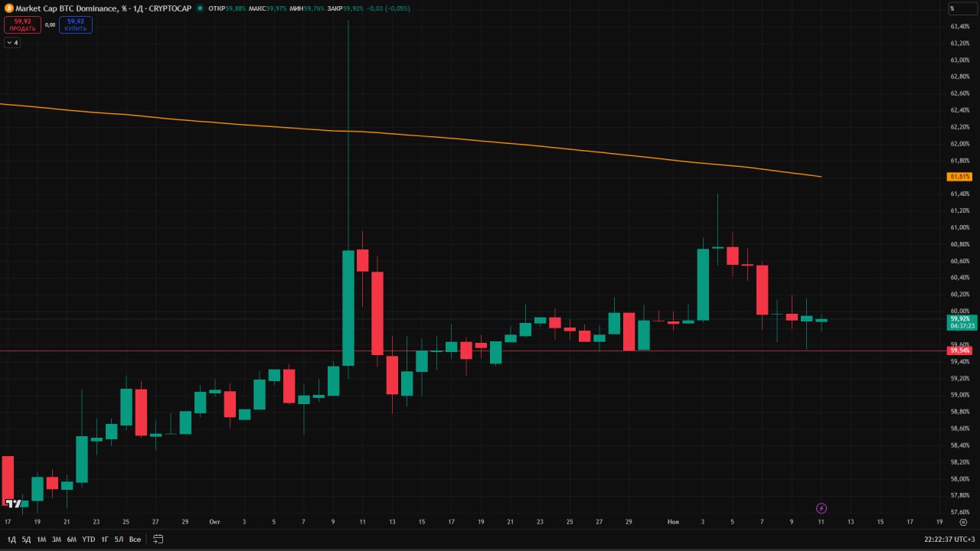Click the Окт month label on time axis
Screen dimensions: 980x551
pos(214,522)
